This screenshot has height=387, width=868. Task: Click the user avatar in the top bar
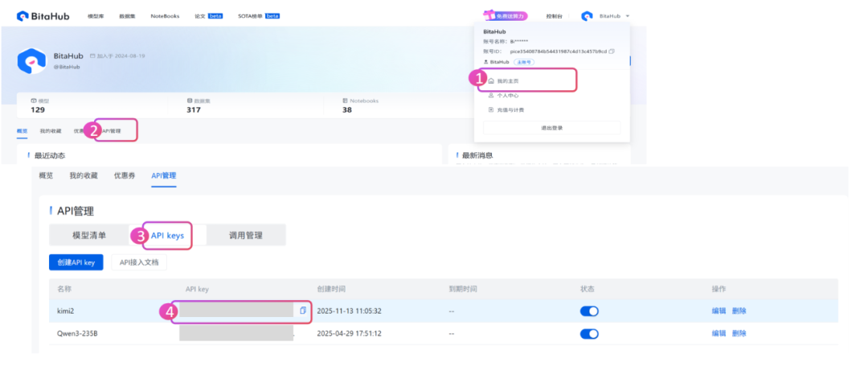pos(587,16)
